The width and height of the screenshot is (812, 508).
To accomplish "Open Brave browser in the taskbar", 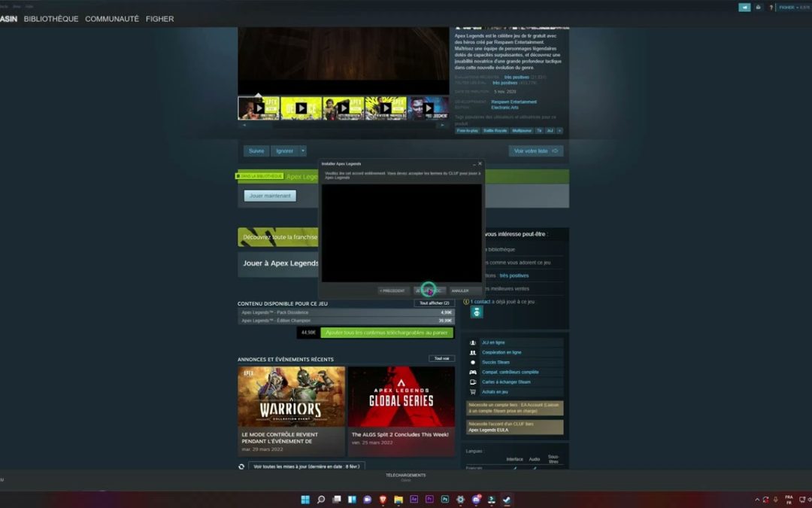I will coord(383,500).
